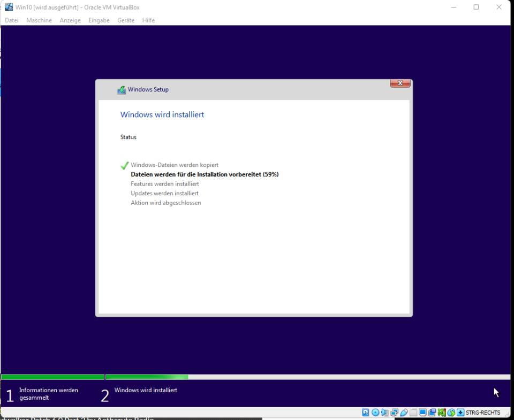Click the hard disk activity status icon

pos(366,413)
